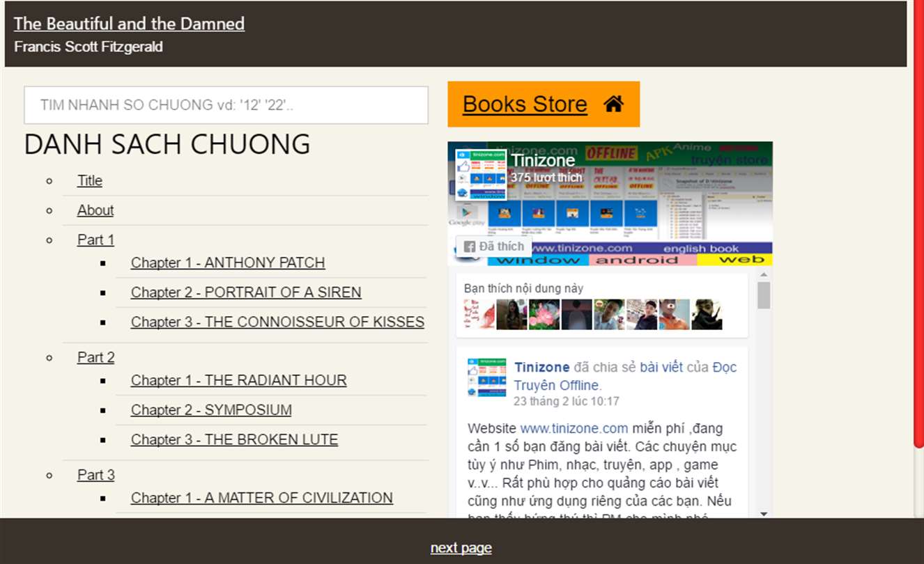Click the fourth liker avatar thumbnail

[576, 315]
